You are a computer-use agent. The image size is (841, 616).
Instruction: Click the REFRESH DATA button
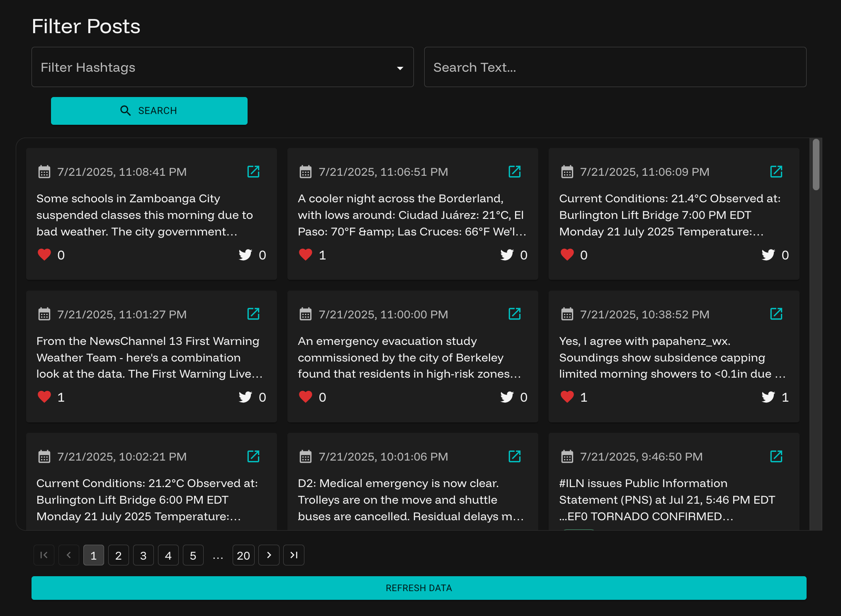tap(419, 588)
